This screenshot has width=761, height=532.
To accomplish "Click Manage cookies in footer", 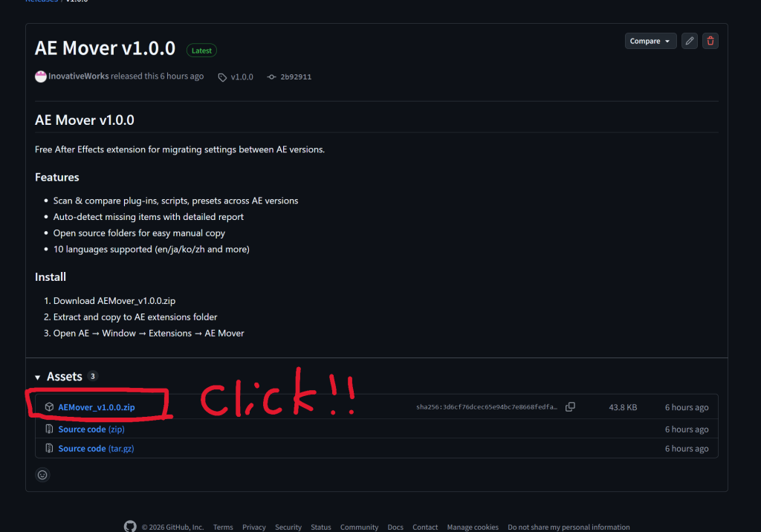I will [473, 527].
